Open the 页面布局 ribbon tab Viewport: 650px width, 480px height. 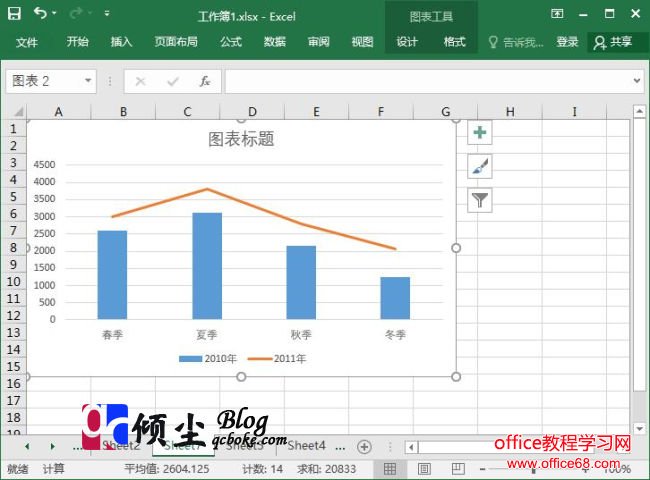(176, 42)
